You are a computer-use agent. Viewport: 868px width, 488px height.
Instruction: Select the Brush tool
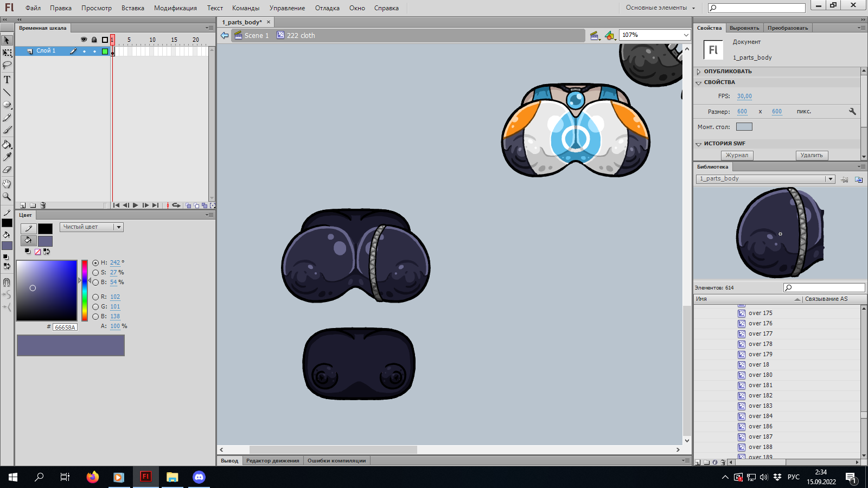point(7,130)
